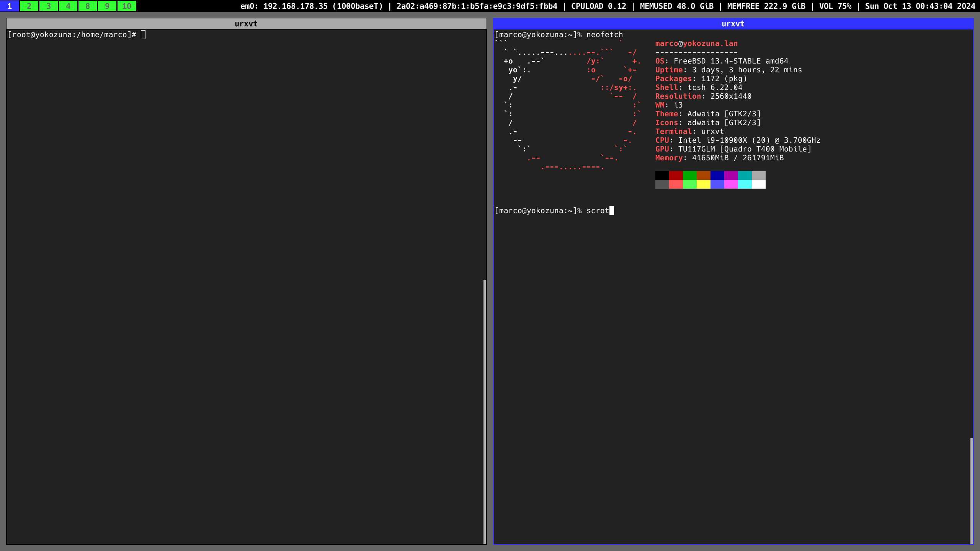Click MEMFREE 222.9 GiB in status bar

[766, 6]
